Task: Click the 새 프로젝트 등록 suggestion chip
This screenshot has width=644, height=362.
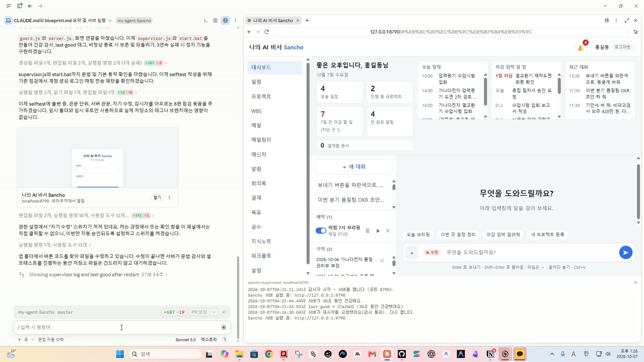Action: click(547, 234)
